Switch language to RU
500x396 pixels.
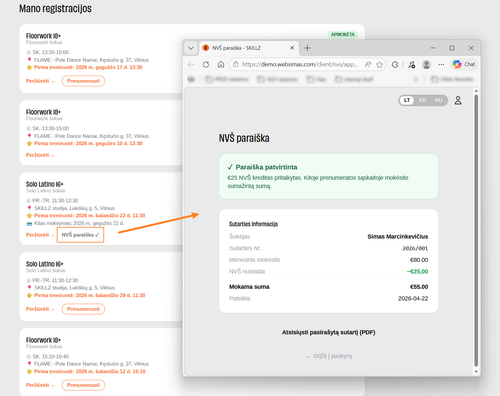point(438,100)
